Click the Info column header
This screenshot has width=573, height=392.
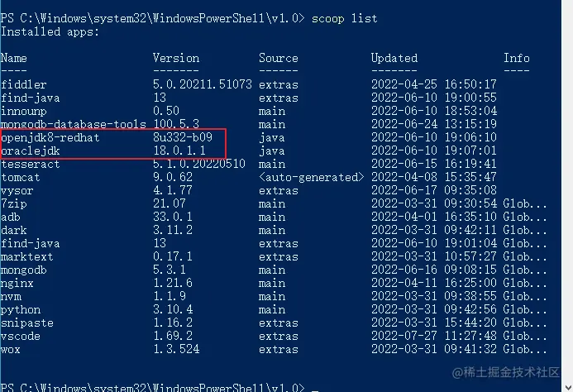517,58
